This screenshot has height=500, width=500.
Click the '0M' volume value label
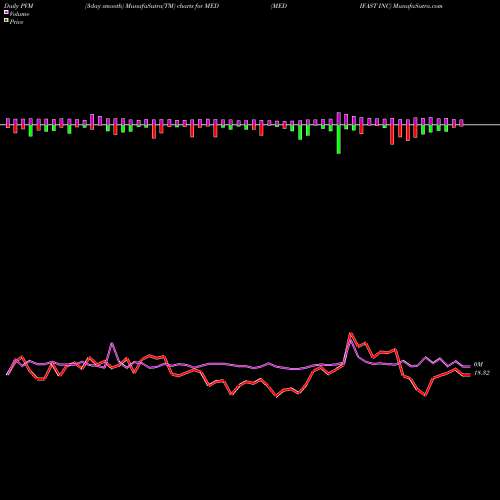pyautogui.click(x=478, y=365)
